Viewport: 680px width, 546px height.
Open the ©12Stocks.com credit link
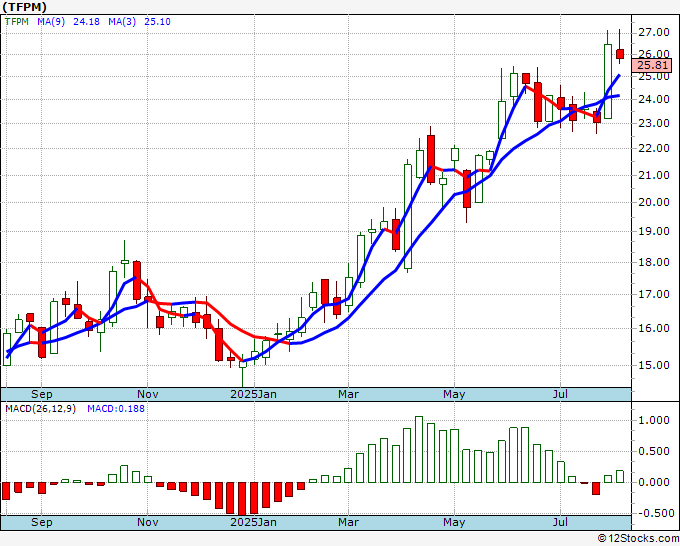tap(638, 539)
